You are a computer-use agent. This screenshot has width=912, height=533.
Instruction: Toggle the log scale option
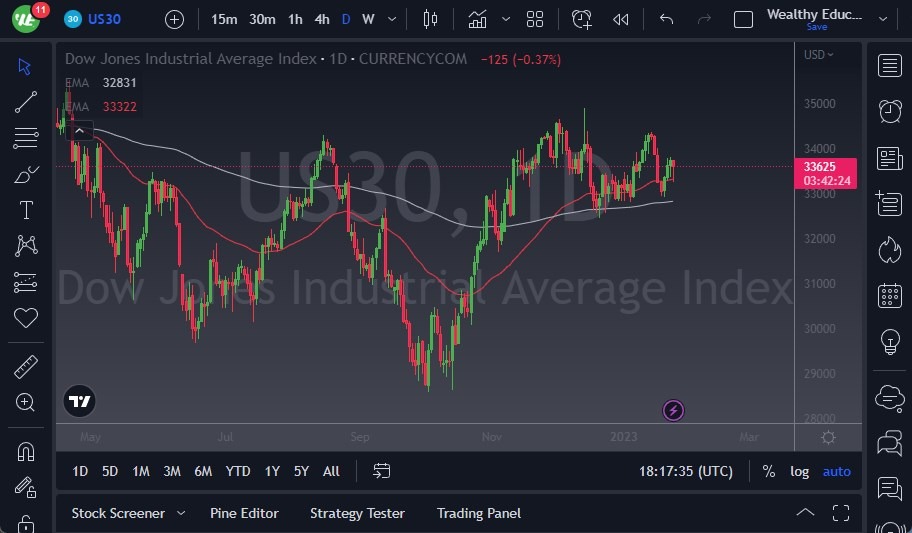tap(799, 471)
